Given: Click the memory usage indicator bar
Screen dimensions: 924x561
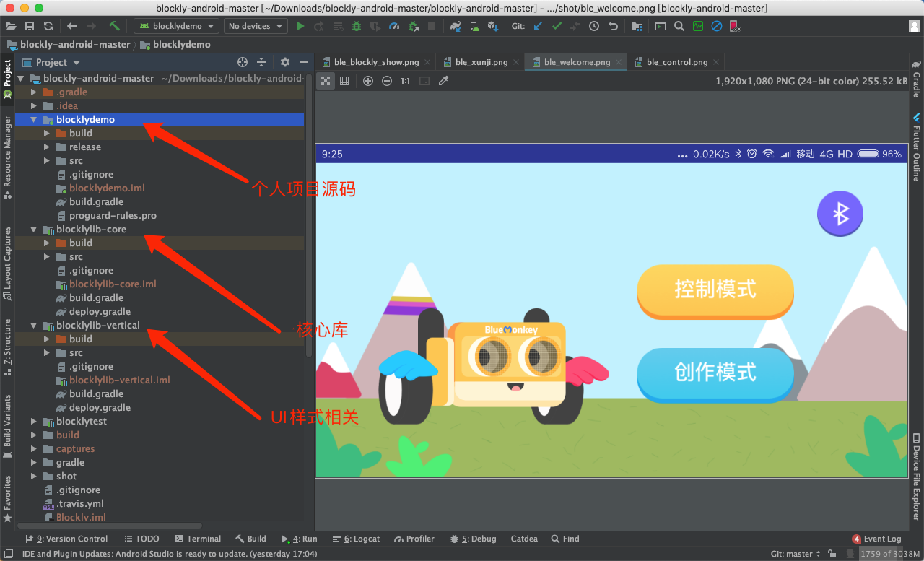Looking at the screenshot, I should 890,554.
